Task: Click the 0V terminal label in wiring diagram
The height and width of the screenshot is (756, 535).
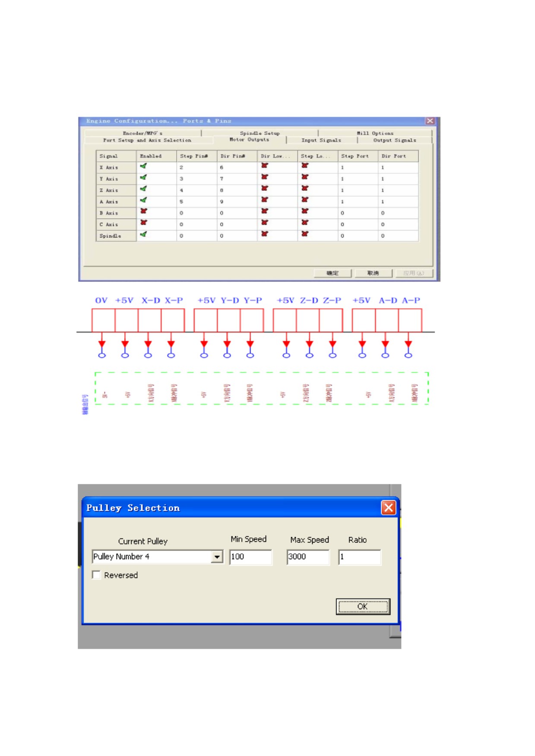Action: coord(101,300)
